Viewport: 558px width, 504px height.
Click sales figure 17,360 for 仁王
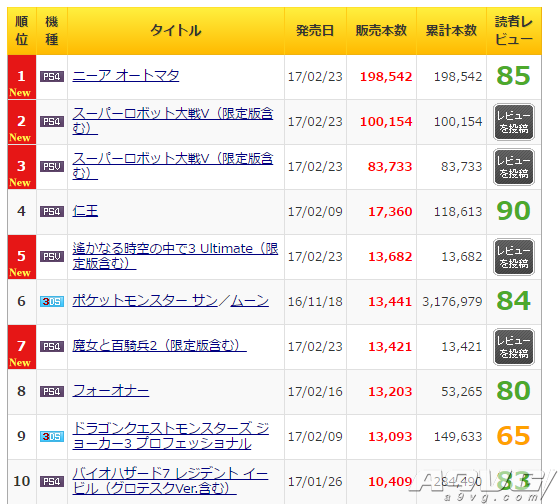coord(390,211)
